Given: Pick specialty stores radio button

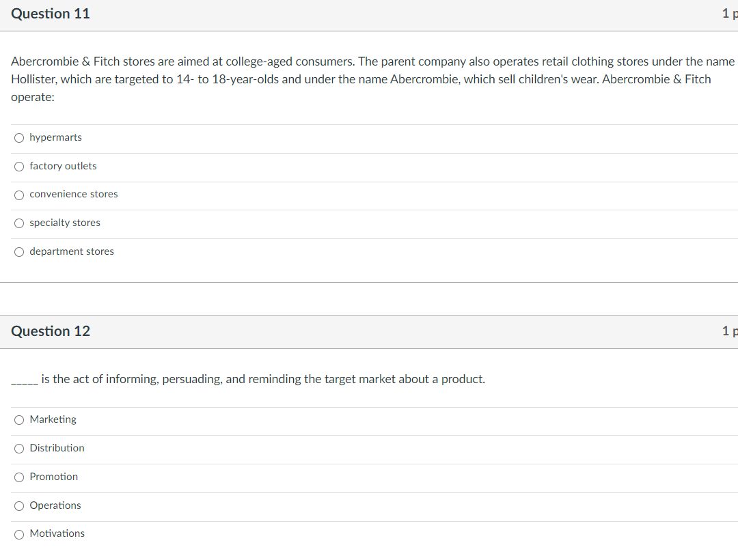Looking at the screenshot, I should [19, 223].
